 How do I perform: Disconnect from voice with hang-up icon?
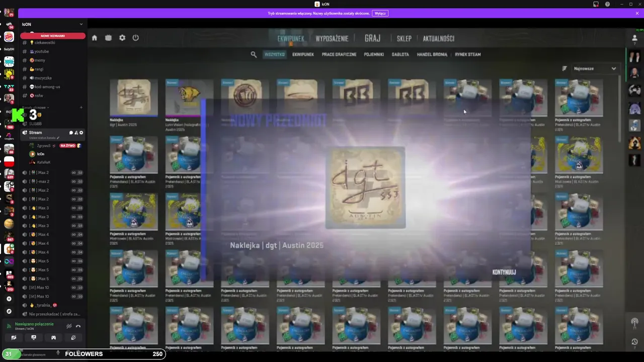click(x=78, y=326)
